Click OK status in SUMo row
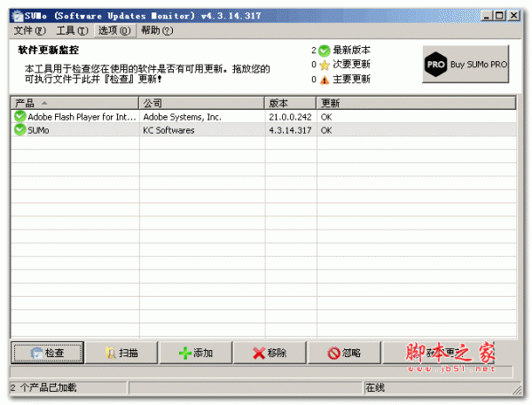The height and width of the screenshot is (405, 532). pos(326,130)
